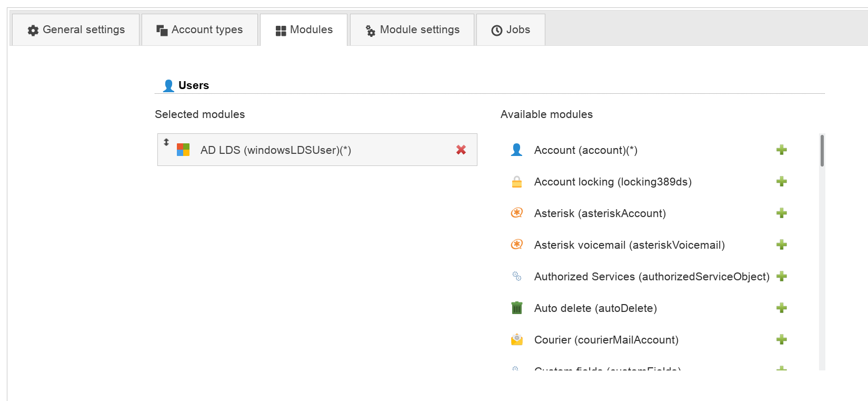Click the Auto delete trash can icon

coord(517,308)
